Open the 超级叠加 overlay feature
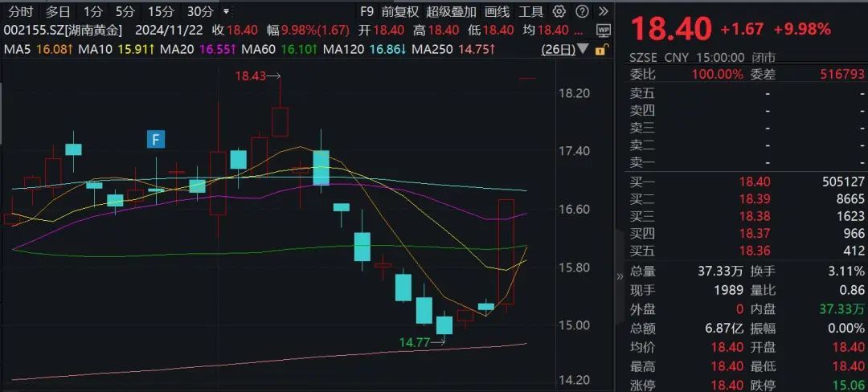868x392 pixels. click(451, 11)
